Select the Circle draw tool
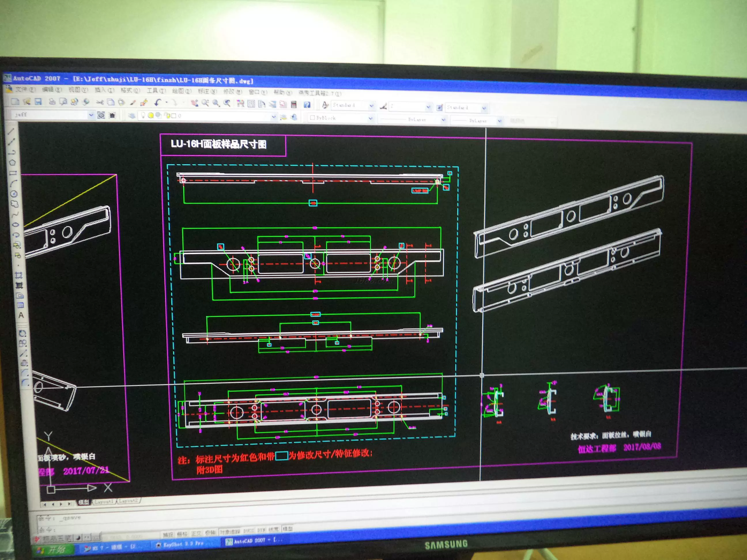This screenshot has height=560, width=747. (14, 194)
